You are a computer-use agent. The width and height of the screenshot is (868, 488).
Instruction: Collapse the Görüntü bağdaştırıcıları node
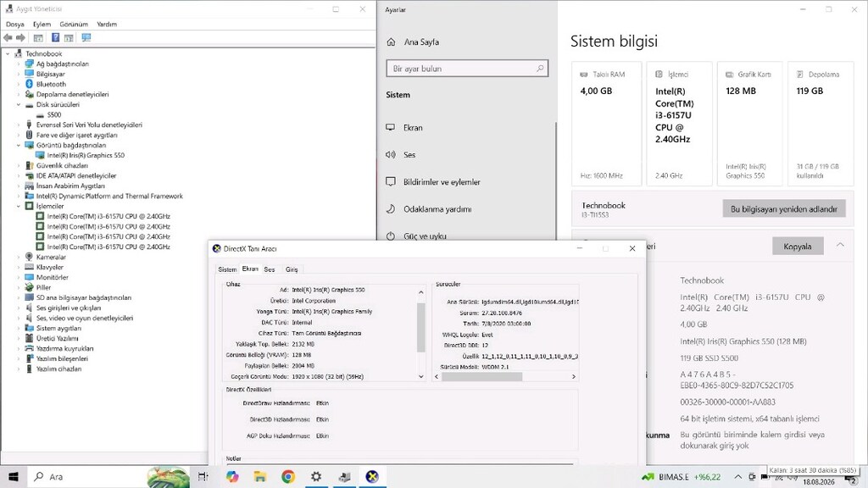[x=19, y=145]
